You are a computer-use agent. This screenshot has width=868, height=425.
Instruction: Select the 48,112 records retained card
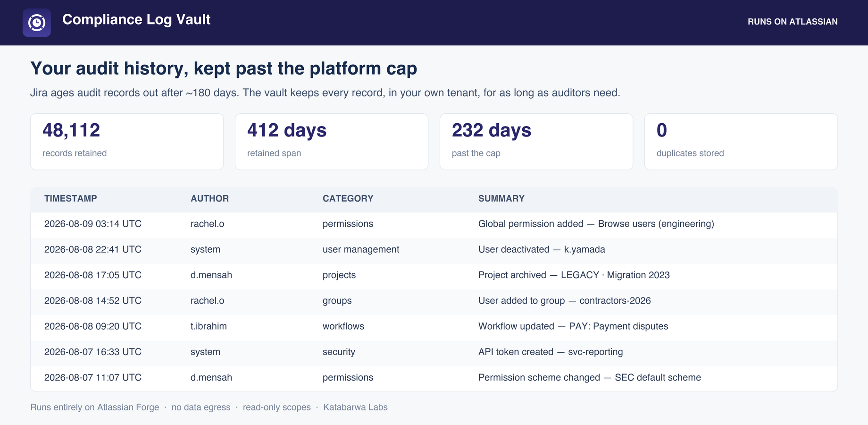(127, 142)
